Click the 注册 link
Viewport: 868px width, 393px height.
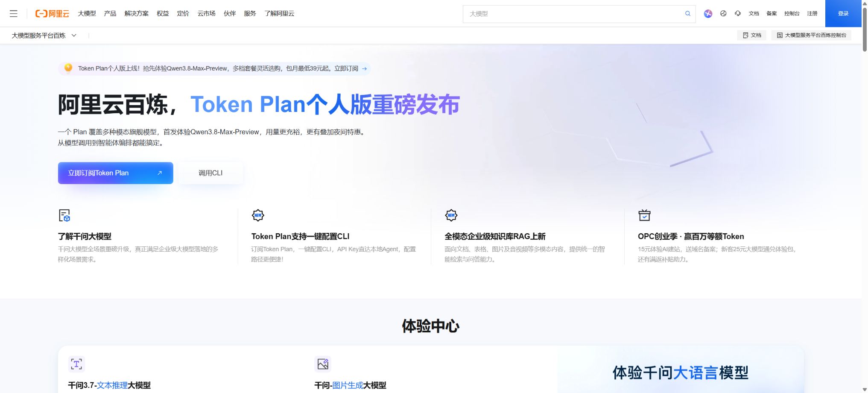pos(812,14)
